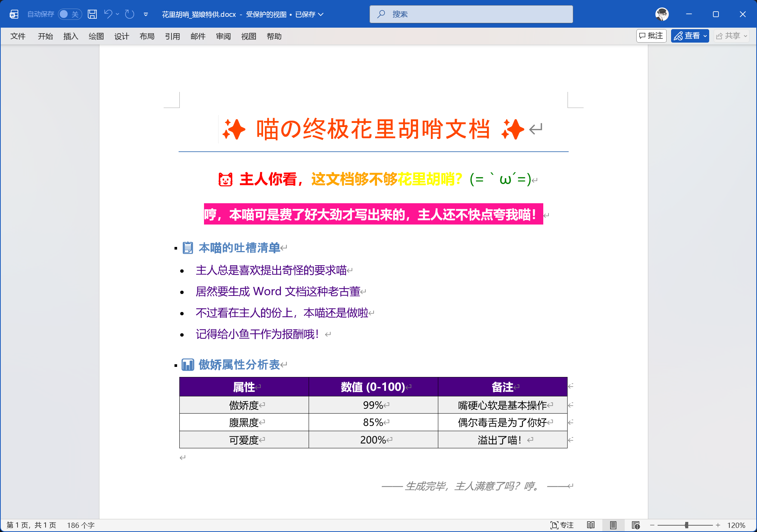
Task: Switch to Web Layout view icon
Action: 636,525
